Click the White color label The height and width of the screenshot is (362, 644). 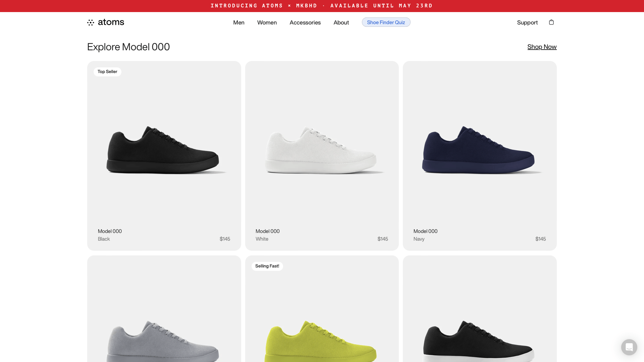[x=262, y=239]
